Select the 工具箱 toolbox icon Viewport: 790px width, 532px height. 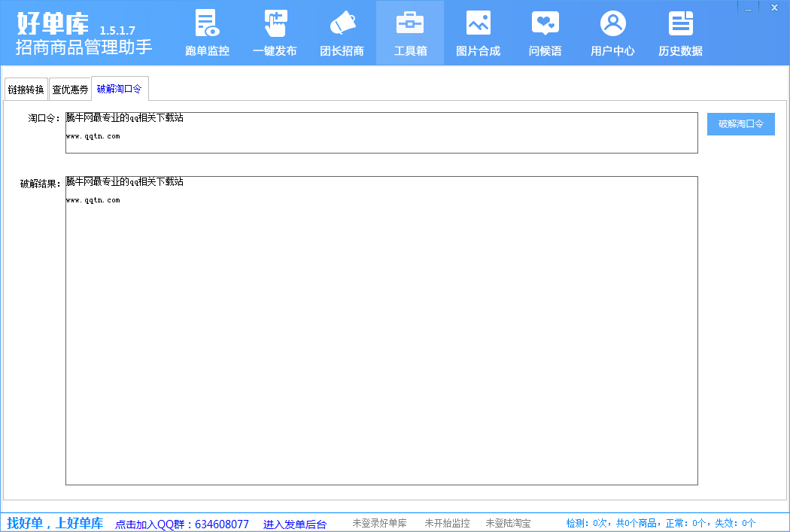point(410,24)
